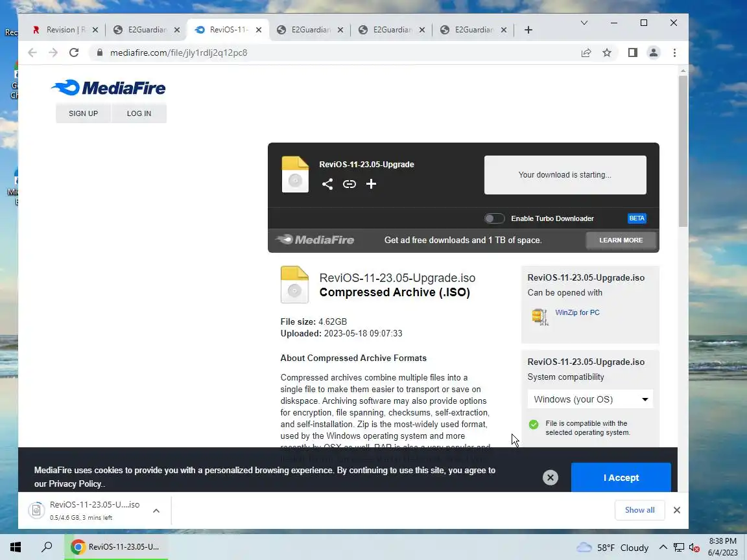Go back with the browser back arrow

point(32,52)
